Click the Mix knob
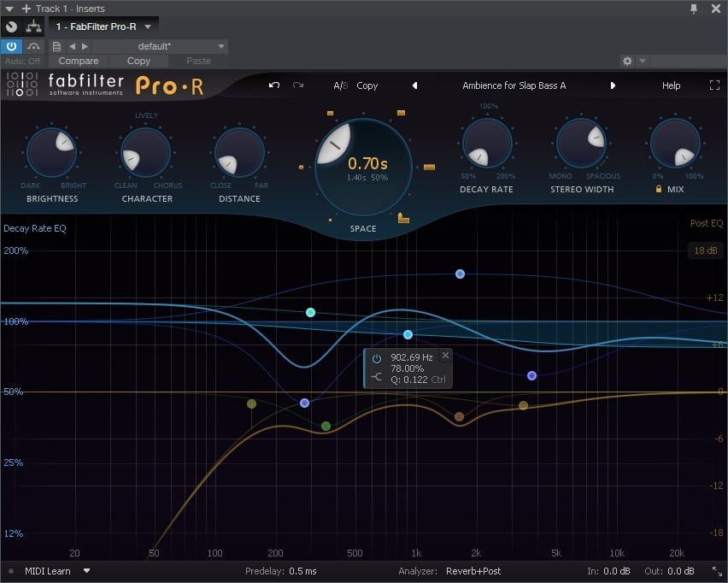The width and height of the screenshot is (728, 583). tap(675, 143)
